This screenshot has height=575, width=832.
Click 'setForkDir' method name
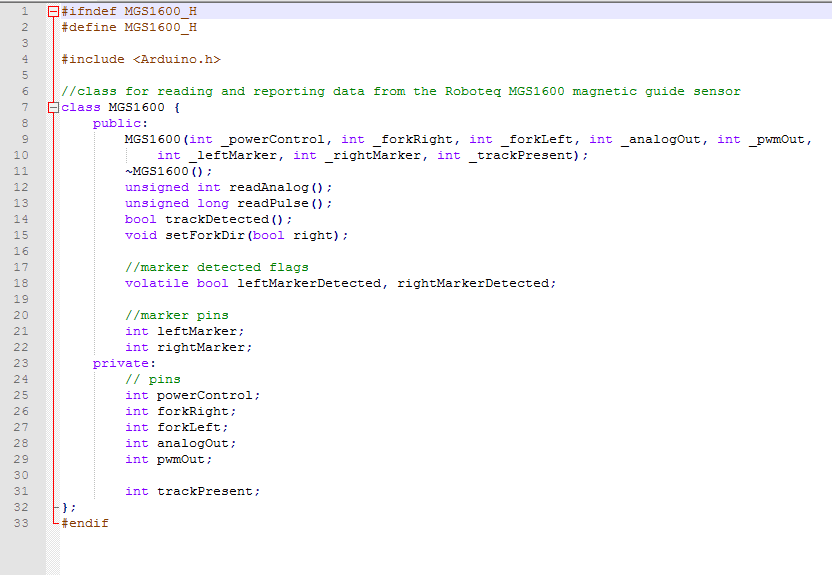205,235
